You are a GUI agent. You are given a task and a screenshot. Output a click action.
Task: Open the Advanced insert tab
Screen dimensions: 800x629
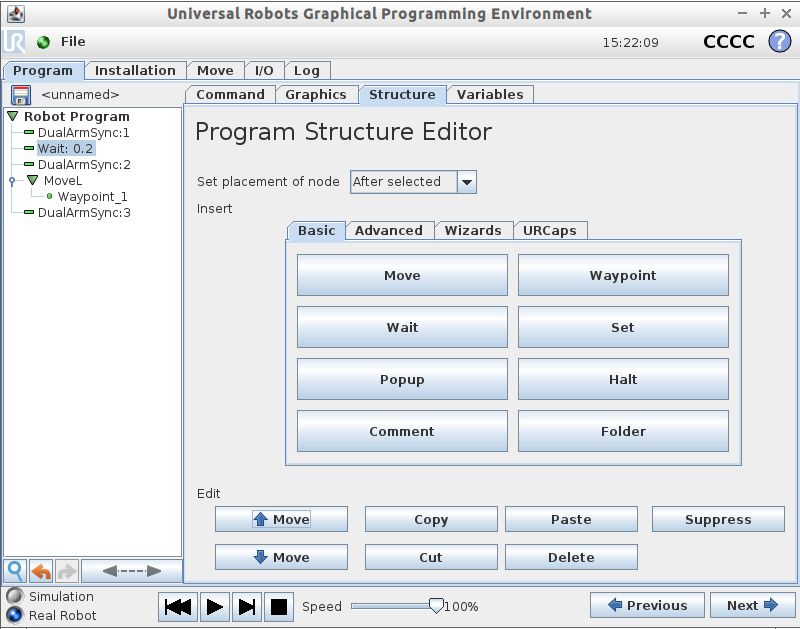389,230
